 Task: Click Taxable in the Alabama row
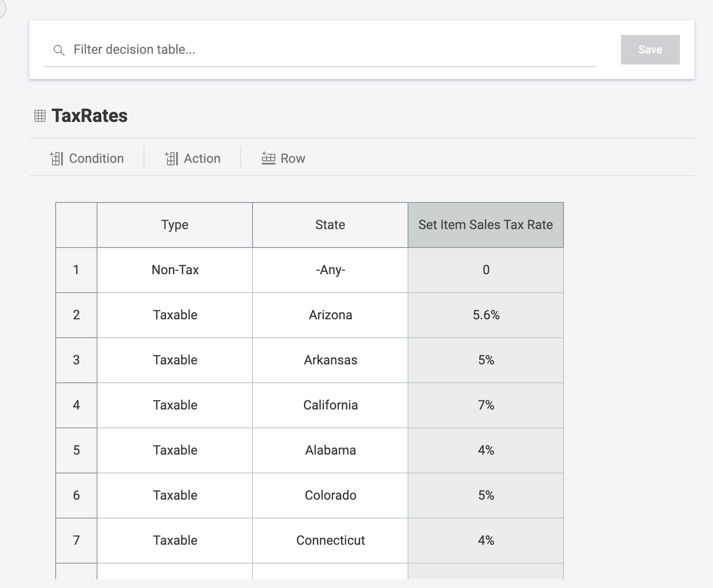point(175,450)
